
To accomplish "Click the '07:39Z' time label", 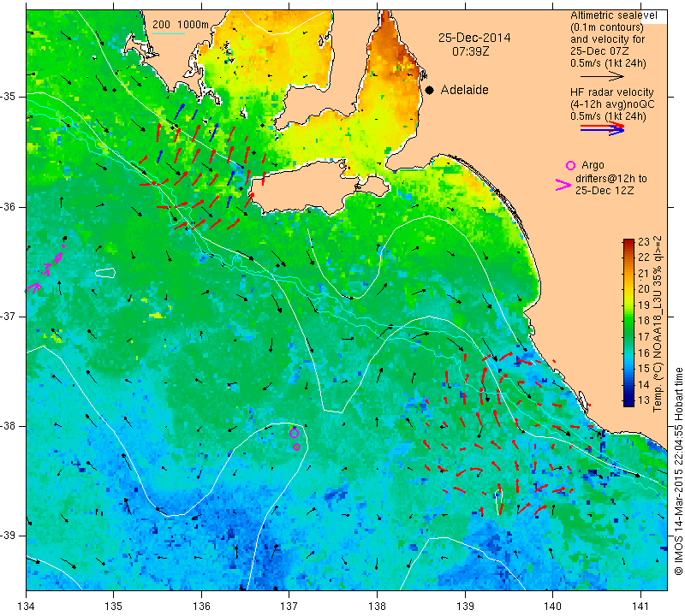I will [x=470, y=52].
